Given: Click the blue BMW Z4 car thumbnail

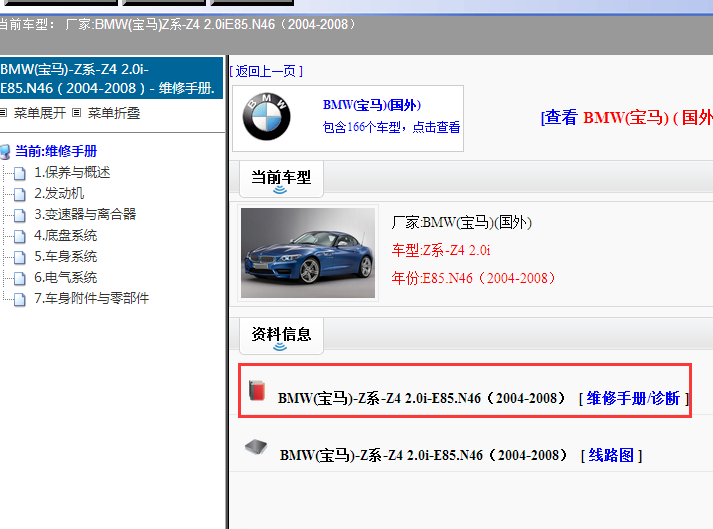Looking at the screenshot, I should pyautogui.click(x=308, y=253).
